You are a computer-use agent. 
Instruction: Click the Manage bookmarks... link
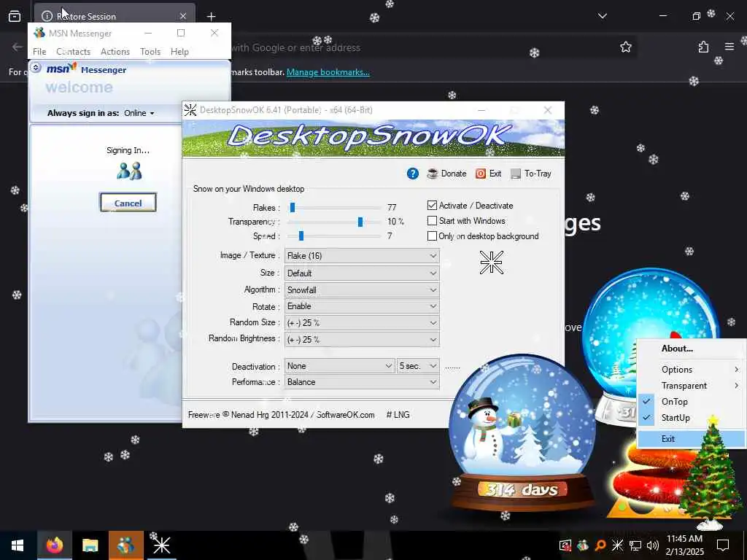[x=328, y=72]
